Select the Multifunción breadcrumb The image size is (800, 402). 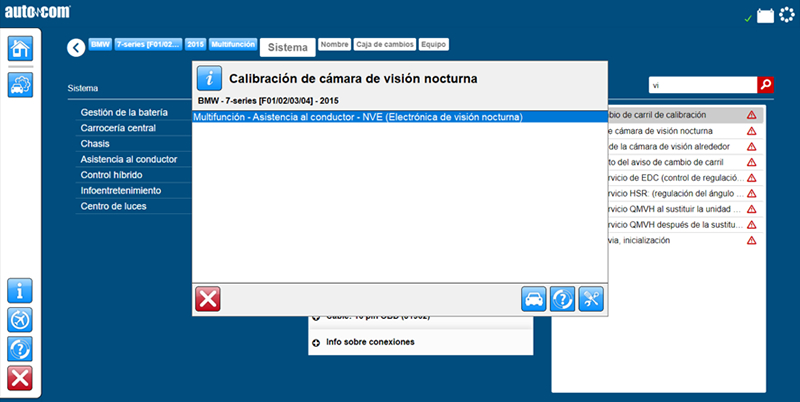233,44
